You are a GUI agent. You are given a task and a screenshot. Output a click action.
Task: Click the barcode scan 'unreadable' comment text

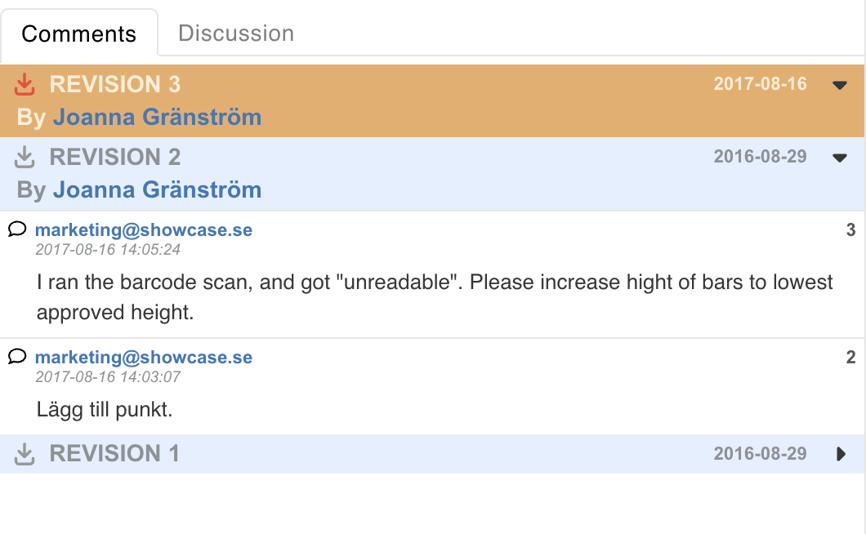(434, 297)
